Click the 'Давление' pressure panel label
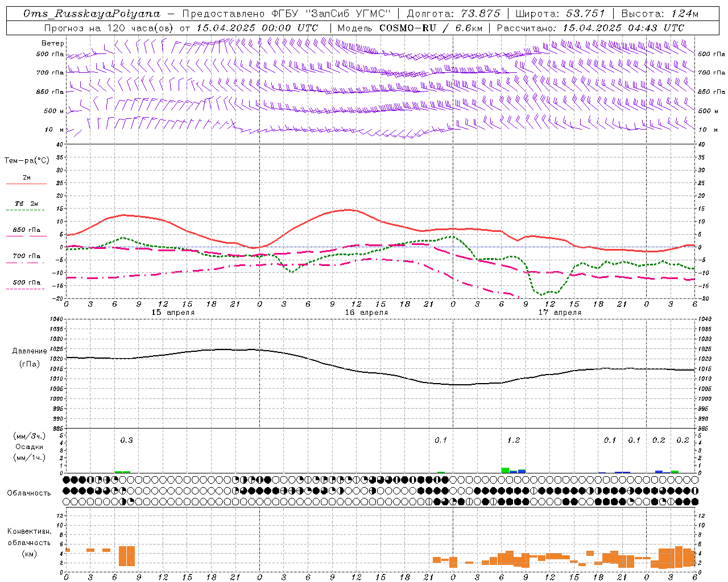728x582 pixels. pos(30,351)
